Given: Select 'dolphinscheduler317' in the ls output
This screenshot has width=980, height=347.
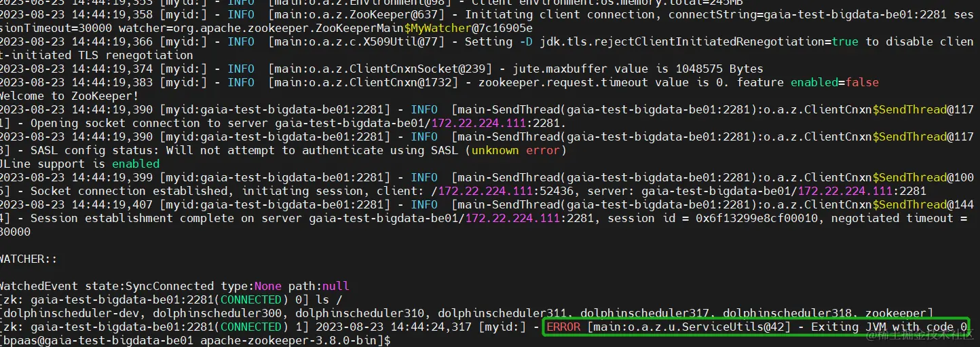Looking at the screenshot, I should pyautogui.click(x=645, y=313).
